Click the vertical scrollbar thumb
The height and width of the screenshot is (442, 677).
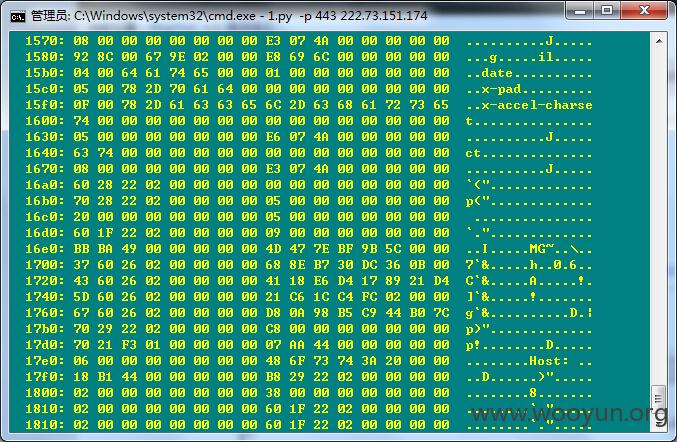(659, 398)
